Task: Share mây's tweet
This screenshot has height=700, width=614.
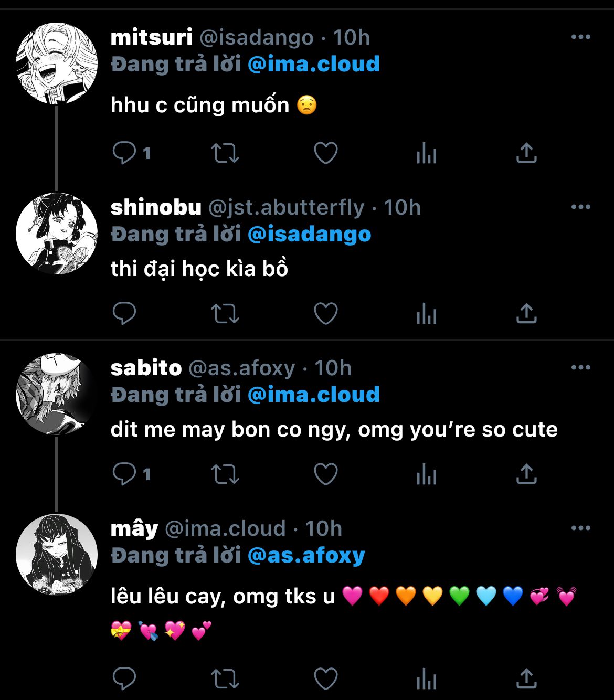Action: pyautogui.click(x=526, y=678)
